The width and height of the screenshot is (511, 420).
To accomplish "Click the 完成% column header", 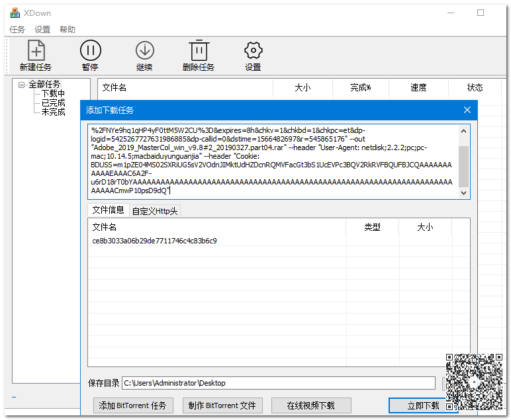I will 361,87.
